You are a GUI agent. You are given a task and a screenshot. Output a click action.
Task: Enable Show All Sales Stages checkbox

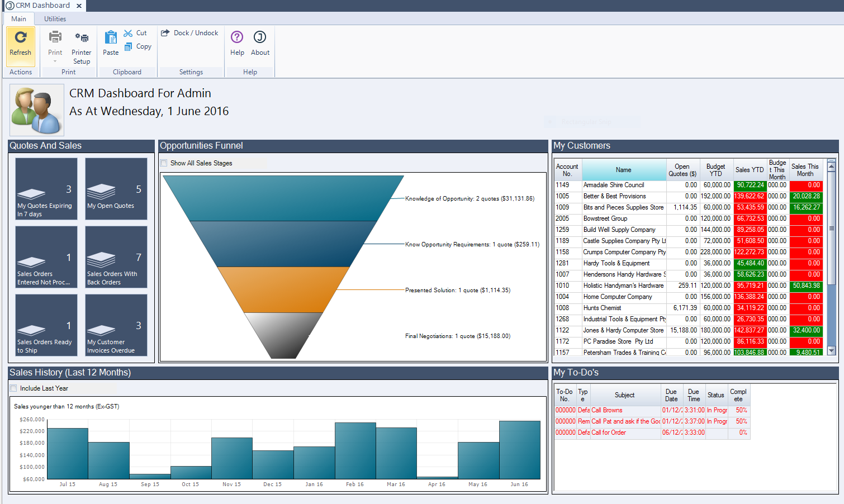pyautogui.click(x=164, y=163)
